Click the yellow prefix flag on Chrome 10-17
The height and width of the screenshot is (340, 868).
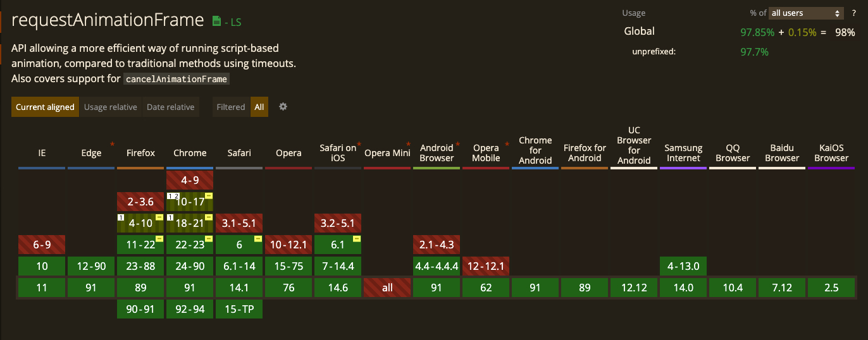(209, 196)
